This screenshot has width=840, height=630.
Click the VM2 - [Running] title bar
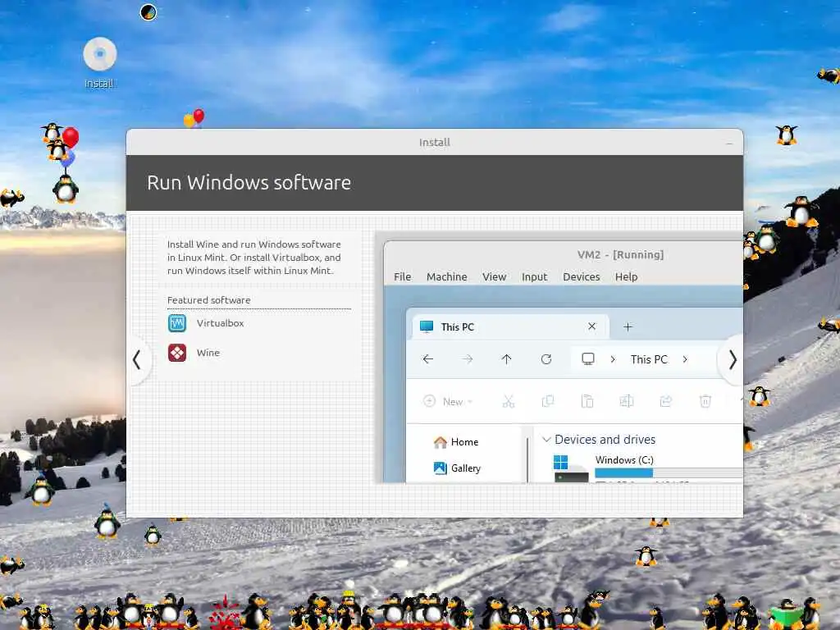coord(564,254)
